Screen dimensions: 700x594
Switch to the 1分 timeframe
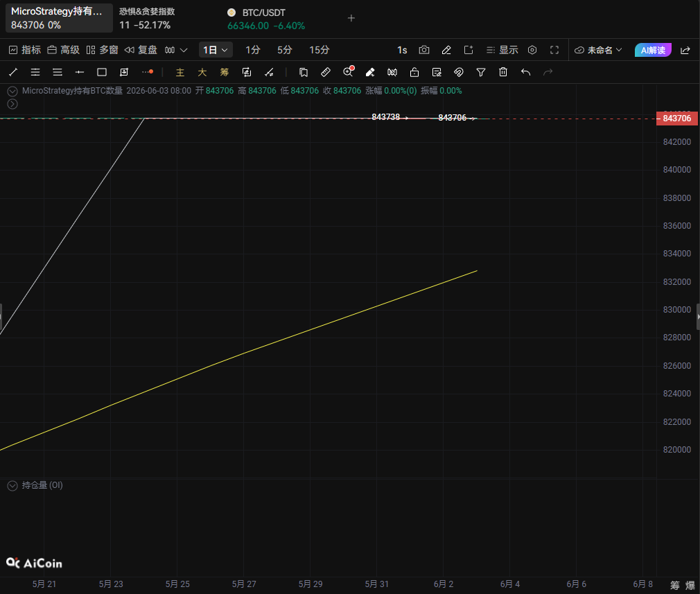(x=253, y=50)
